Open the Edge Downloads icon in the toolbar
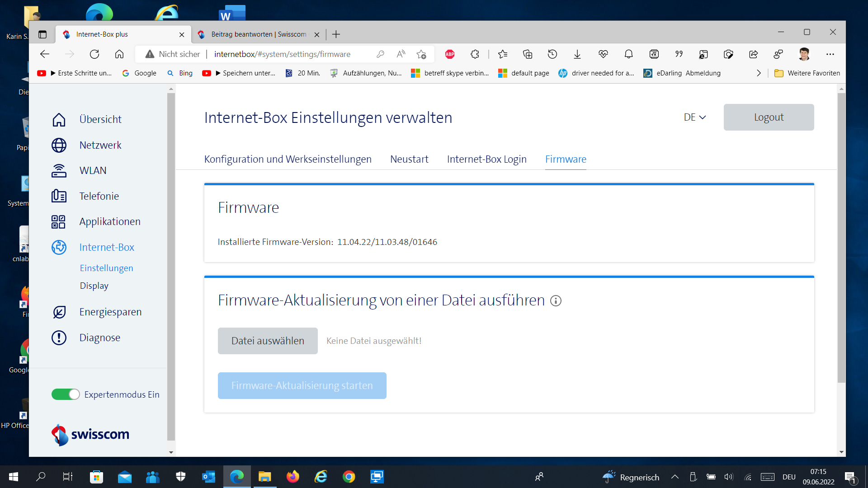868x488 pixels. coord(577,54)
